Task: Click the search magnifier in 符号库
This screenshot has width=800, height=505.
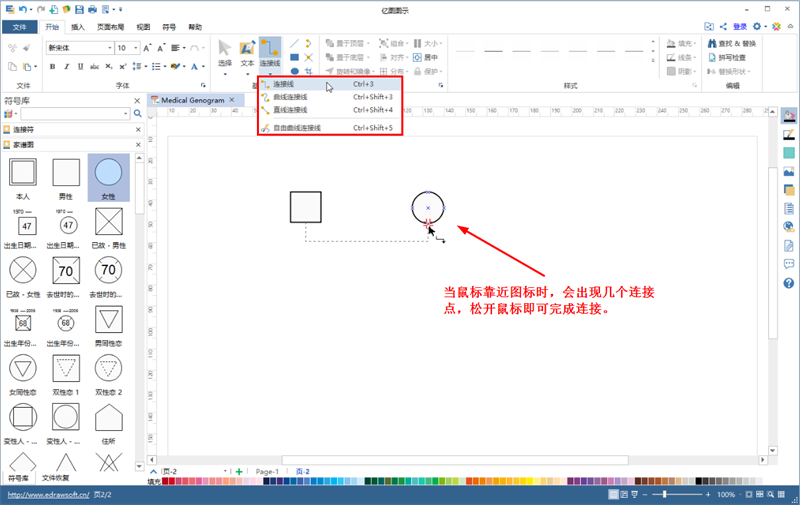Action: tap(138, 113)
